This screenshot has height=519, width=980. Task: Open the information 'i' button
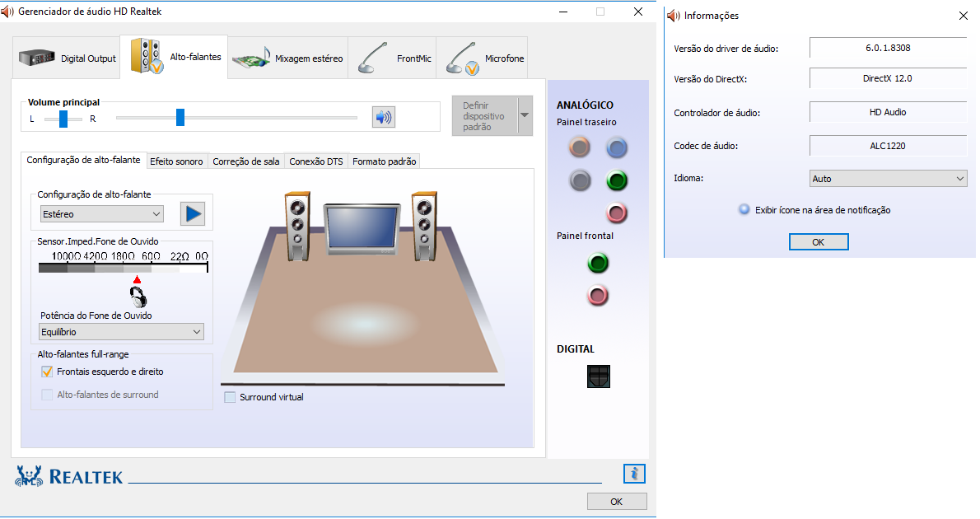[634, 474]
